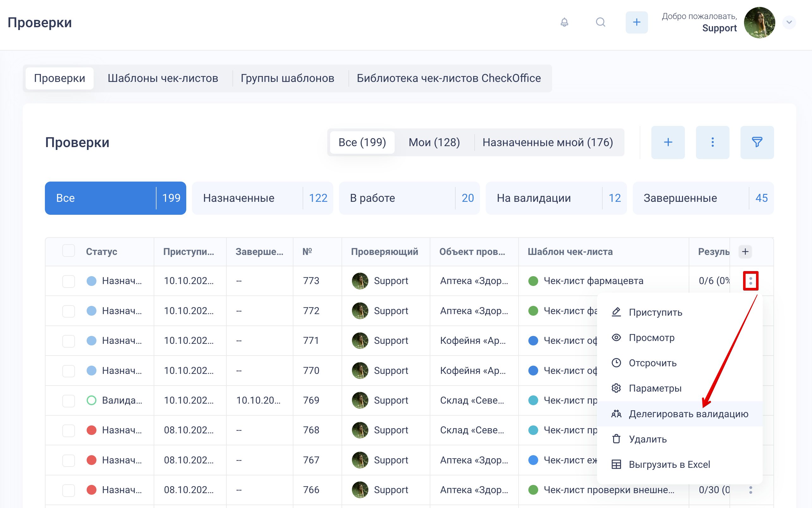Open notifications bell icon
This screenshot has width=812, height=508.
pyautogui.click(x=564, y=22)
